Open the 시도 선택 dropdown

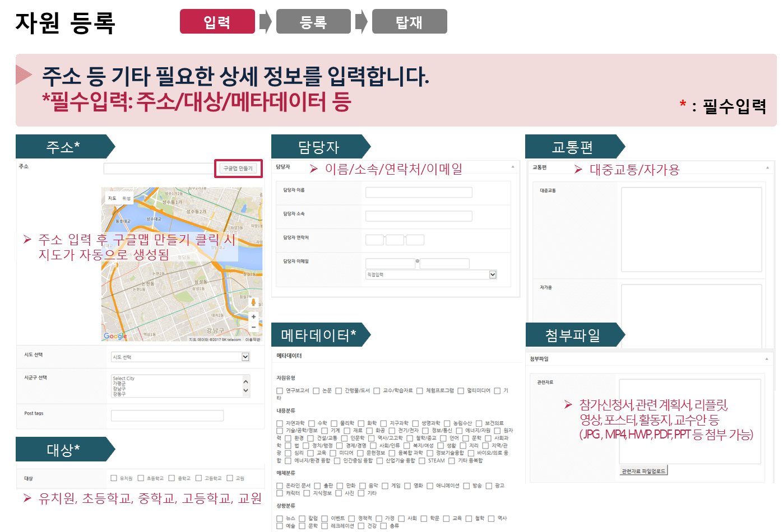(180, 357)
